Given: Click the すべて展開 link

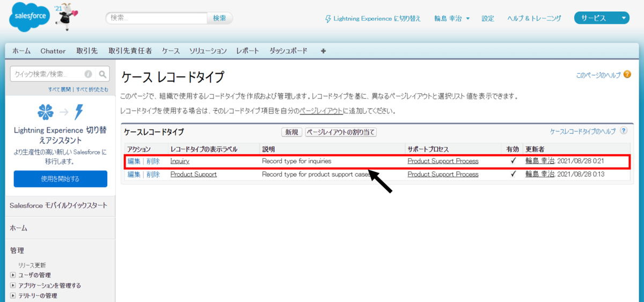Looking at the screenshot, I should pos(60,89).
